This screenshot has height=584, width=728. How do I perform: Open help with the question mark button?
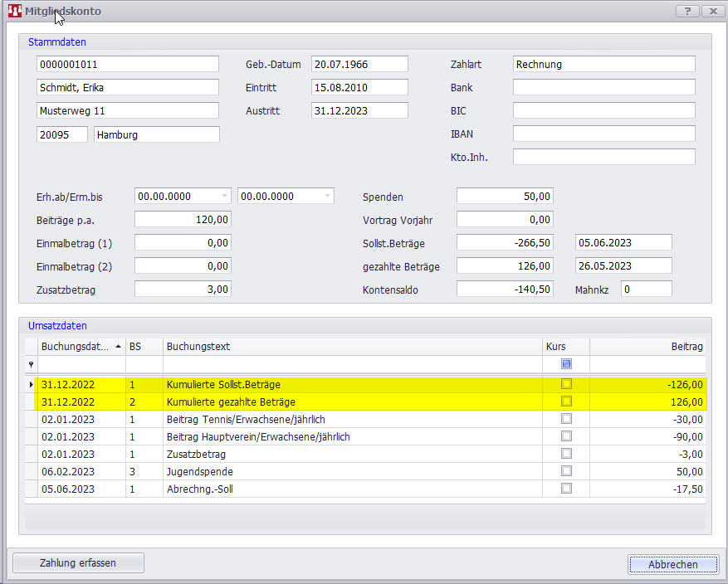pos(687,11)
